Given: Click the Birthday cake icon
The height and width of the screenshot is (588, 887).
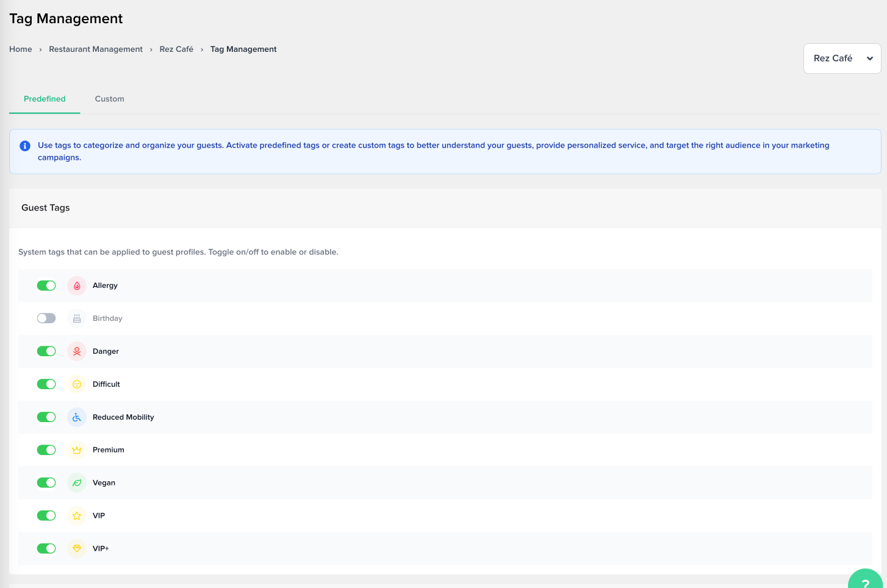Looking at the screenshot, I should point(77,318).
